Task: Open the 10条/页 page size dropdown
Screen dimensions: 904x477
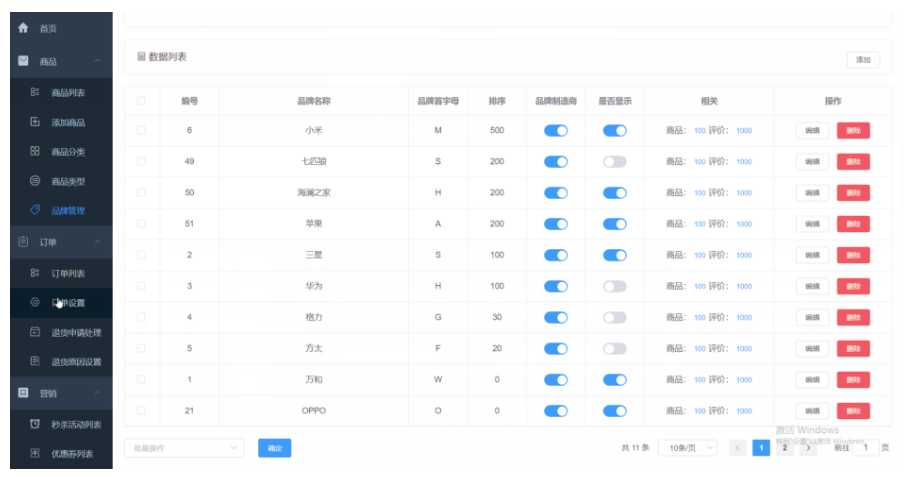Action: pos(687,448)
